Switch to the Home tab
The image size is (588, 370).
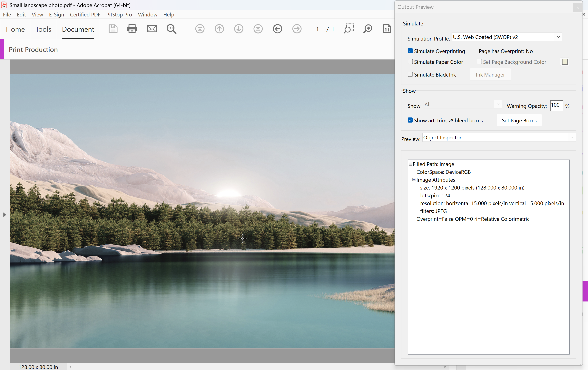[15, 29]
